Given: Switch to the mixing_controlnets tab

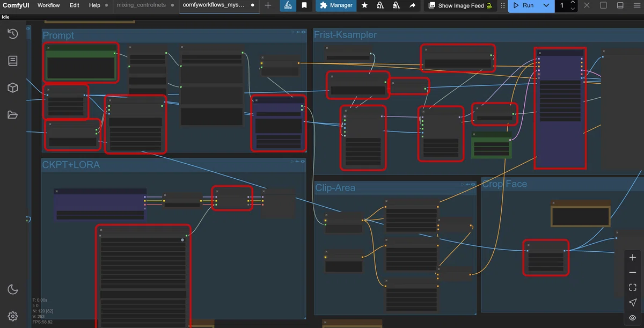Looking at the screenshot, I should 141,5.
